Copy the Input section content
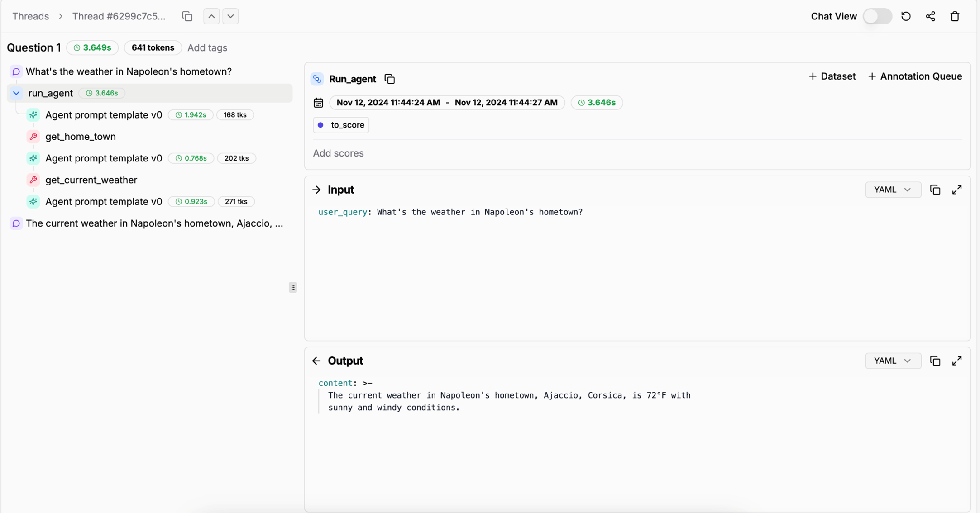This screenshot has height=513, width=980. (x=935, y=190)
